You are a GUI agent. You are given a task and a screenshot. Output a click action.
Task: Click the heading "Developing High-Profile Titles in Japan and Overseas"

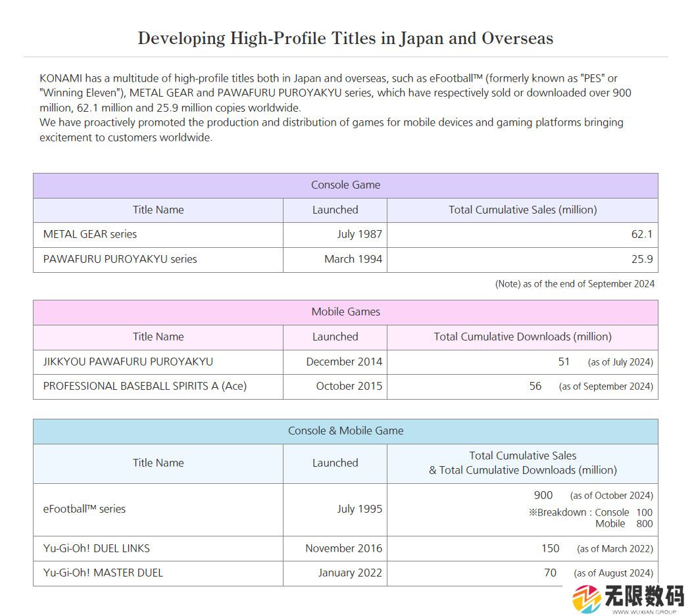click(x=345, y=39)
